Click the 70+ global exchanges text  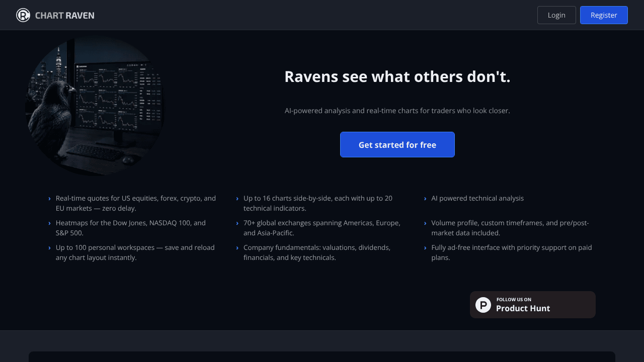[322, 228]
